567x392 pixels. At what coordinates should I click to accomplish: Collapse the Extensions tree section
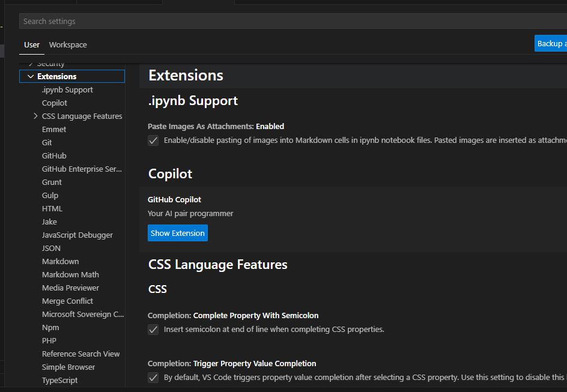click(x=31, y=76)
